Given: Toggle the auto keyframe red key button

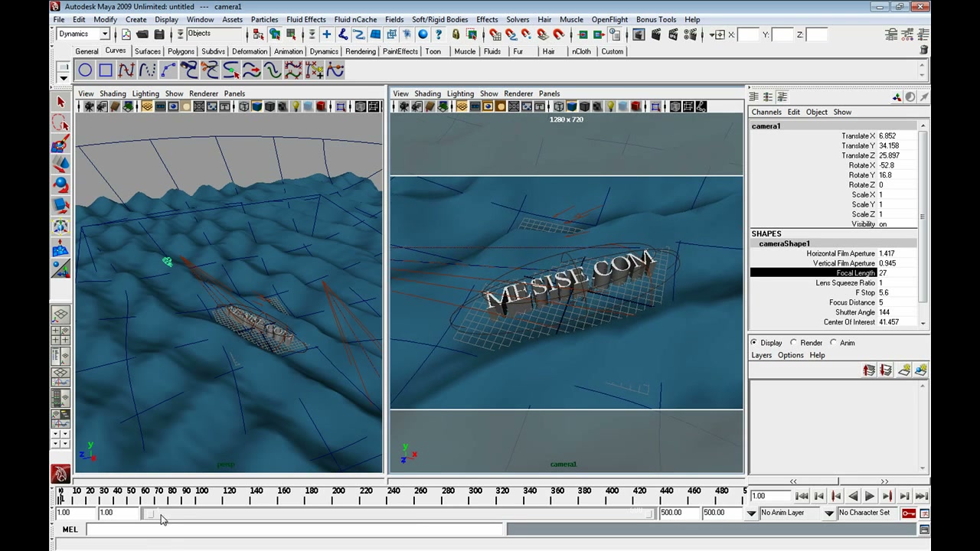Looking at the screenshot, I should point(909,513).
